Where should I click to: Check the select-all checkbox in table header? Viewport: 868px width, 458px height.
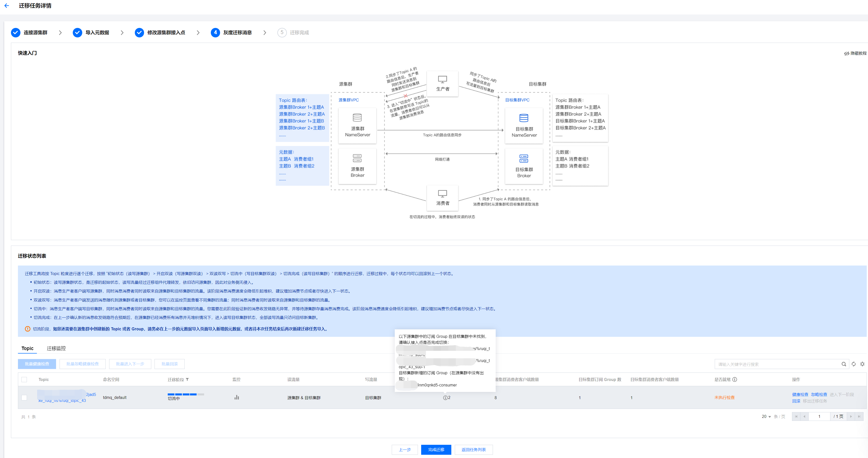(x=24, y=379)
